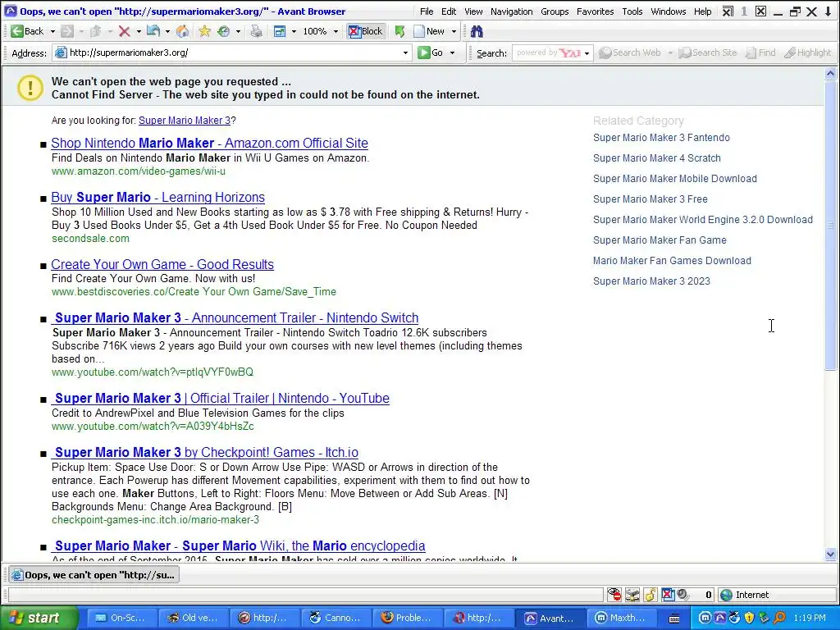The image size is (840, 630).
Task: Switch to the On-Screen Keyboard taskbar button
Action: (x=121, y=619)
